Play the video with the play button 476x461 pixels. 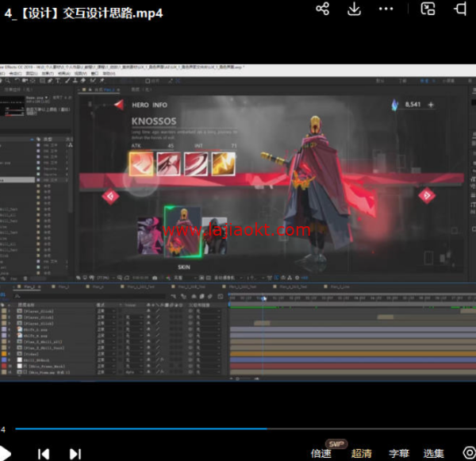(x=5, y=454)
